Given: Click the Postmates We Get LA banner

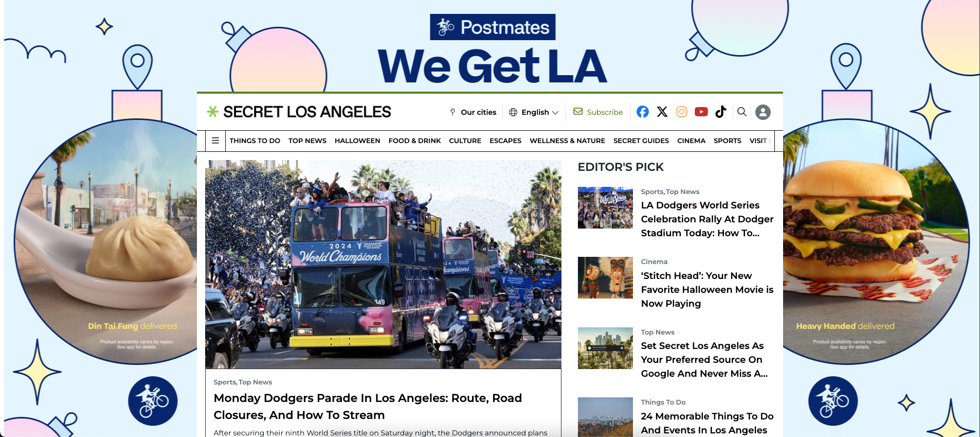Looking at the screenshot, I should click(492, 49).
